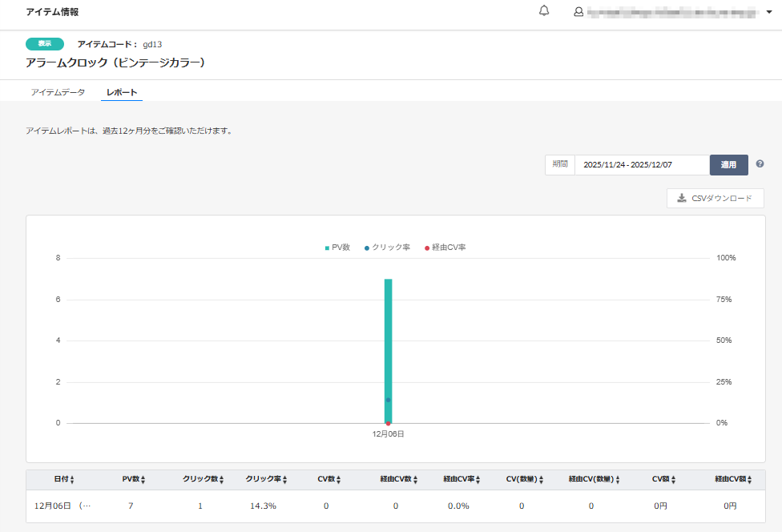The width and height of the screenshot is (782, 532).
Task: Open the account dropdown arrow
Action: (769, 13)
